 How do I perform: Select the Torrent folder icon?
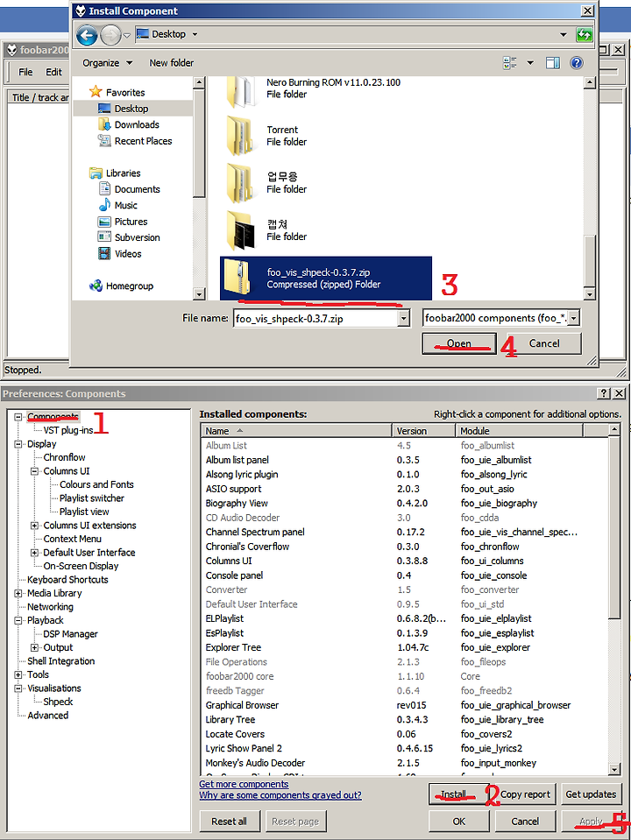240,136
